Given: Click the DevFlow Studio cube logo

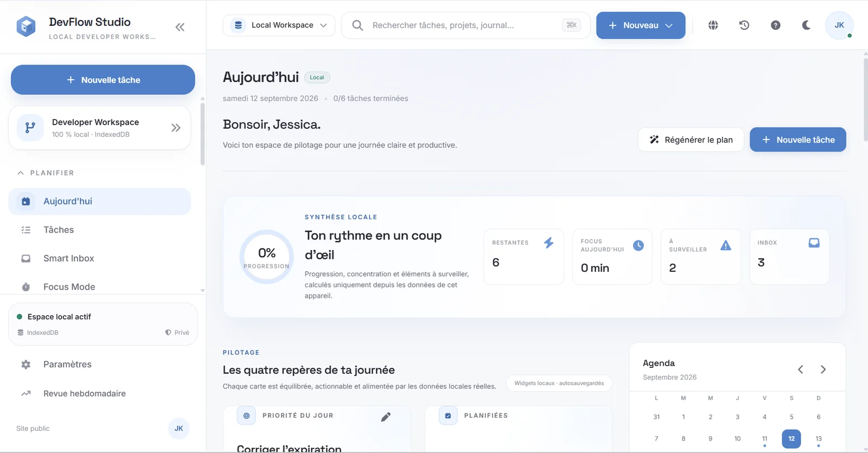Looking at the screenshot, I should [26, 26].
